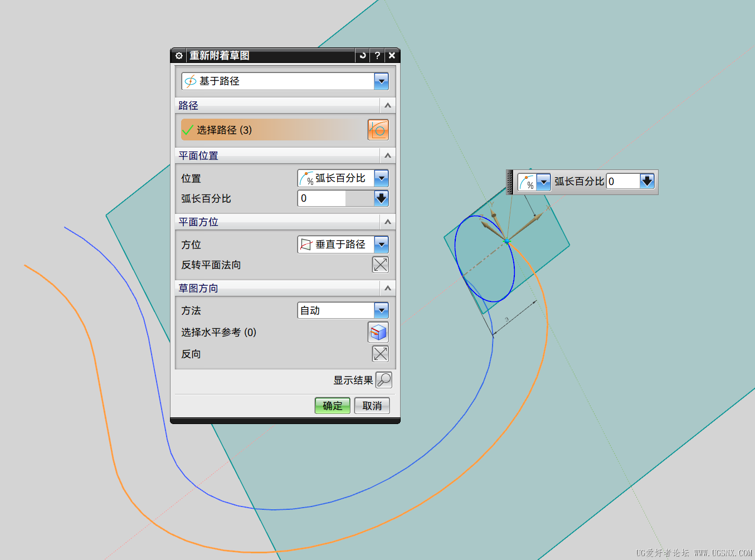The width and height of the screenshot is (755, 560).
Task: Click the 选择路径 curve selection icon
Action: point(378,129)
